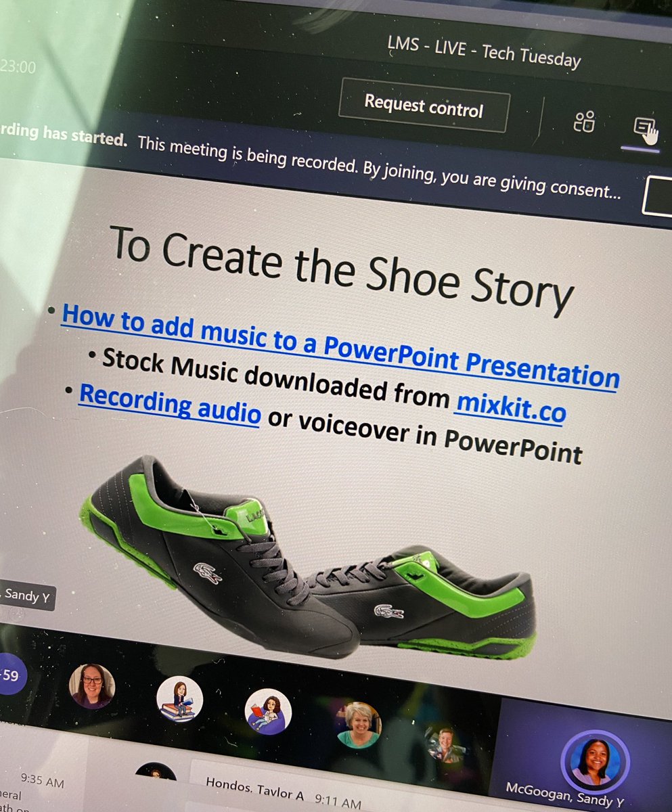The image size is (672, 812).
Task: Select participant avatar with glasses and dark hair
Action: click(92, 685)
